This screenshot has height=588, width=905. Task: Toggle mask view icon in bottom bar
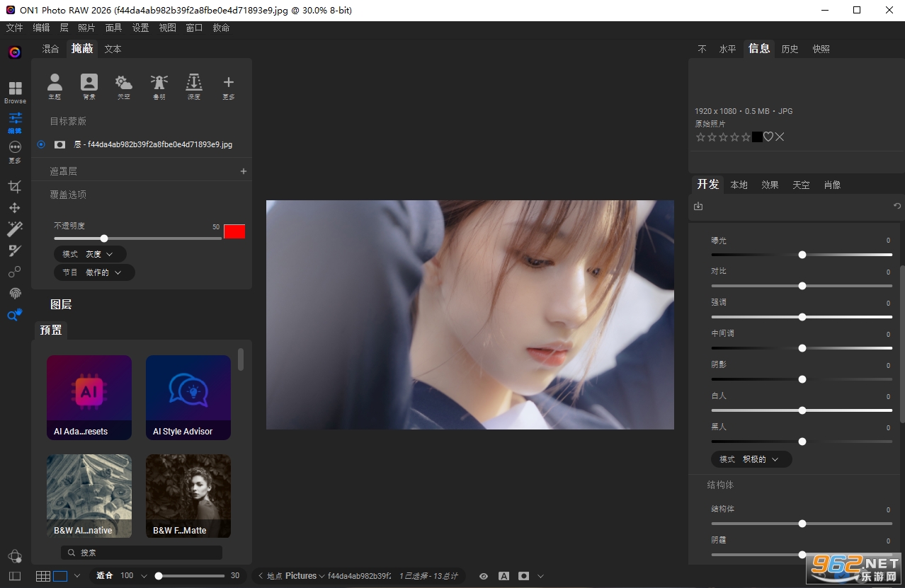(x=523, y=576)
